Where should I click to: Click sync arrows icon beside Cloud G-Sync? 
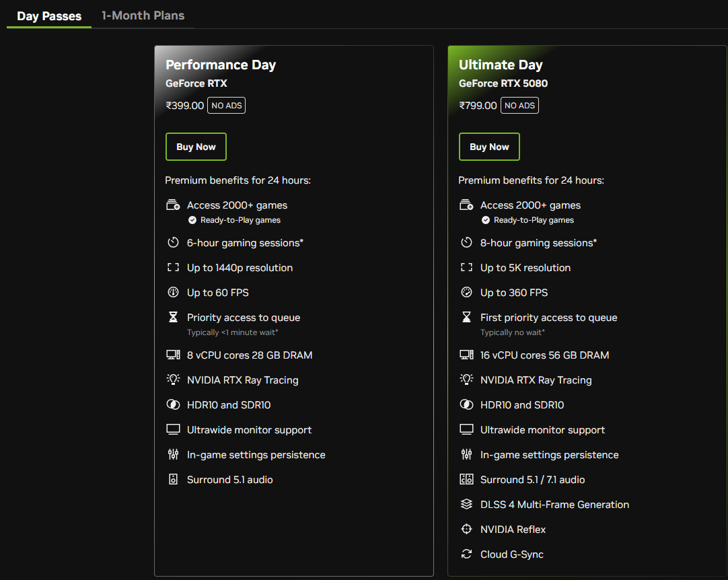[467, 554]
